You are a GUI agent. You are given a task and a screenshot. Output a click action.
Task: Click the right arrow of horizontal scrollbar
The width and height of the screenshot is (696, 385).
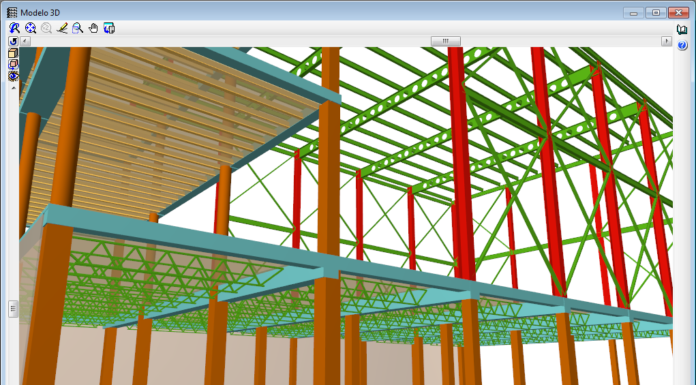[x=666, y=41]
